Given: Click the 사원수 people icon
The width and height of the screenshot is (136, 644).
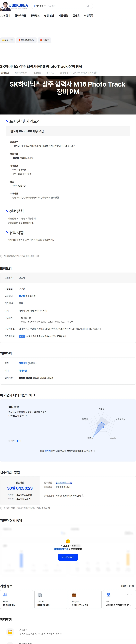Looking at the screenshot, I should click(5, 595).
